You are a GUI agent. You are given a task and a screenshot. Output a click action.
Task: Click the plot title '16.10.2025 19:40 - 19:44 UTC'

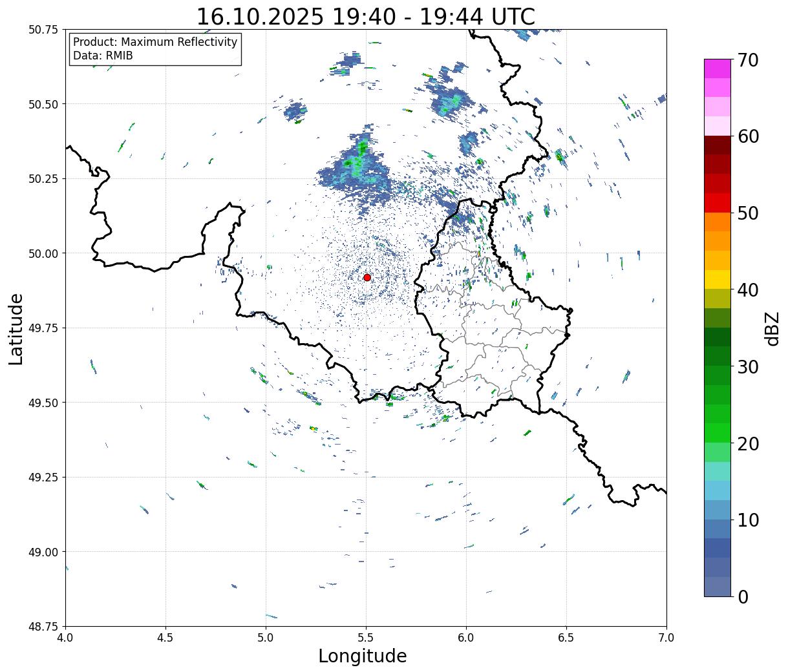[366, 16]
